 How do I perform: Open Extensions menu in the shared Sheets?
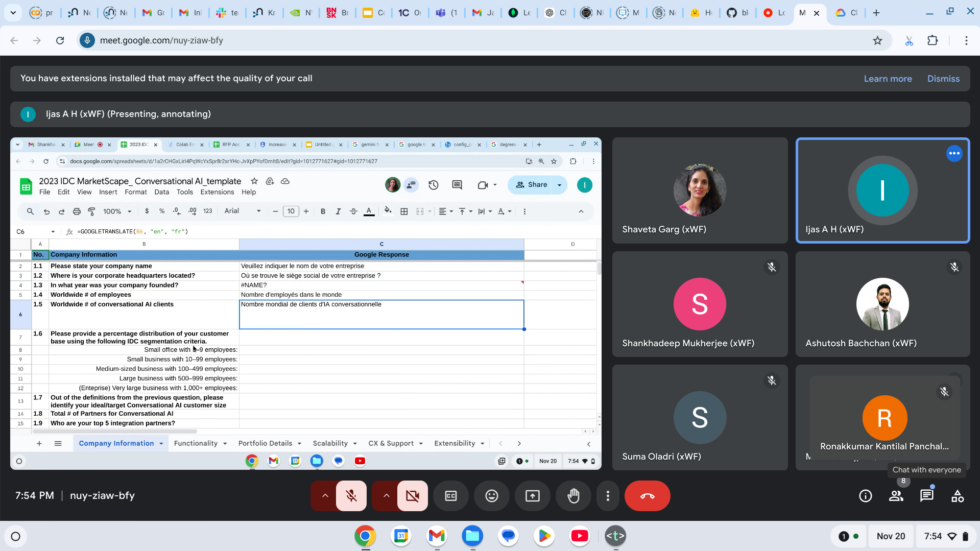[217, 192]
